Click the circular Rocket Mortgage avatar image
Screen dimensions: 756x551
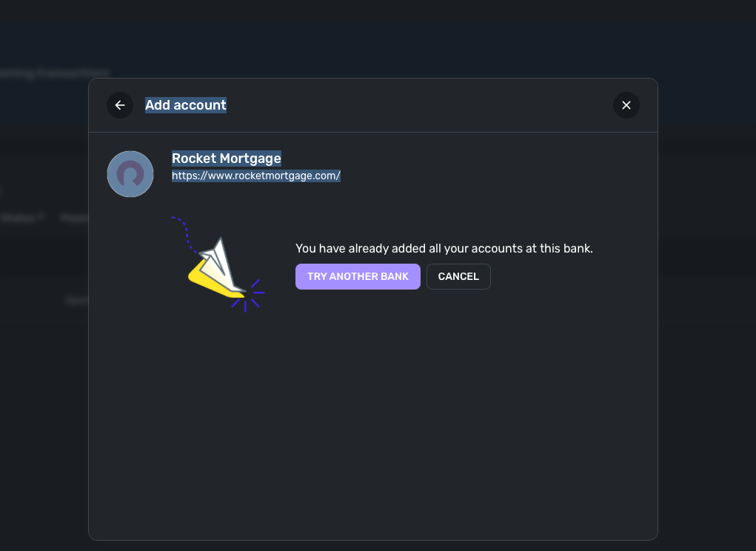click(130, 173)
